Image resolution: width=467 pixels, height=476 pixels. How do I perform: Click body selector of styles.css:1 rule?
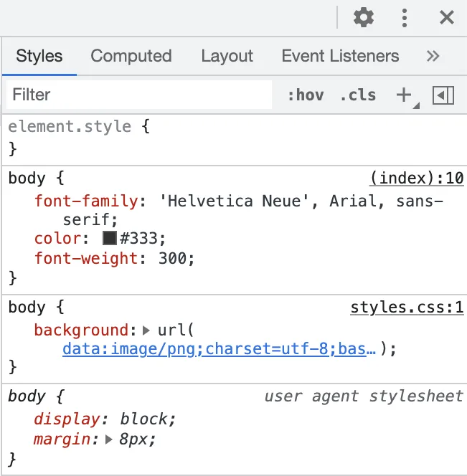click(27, 308)
